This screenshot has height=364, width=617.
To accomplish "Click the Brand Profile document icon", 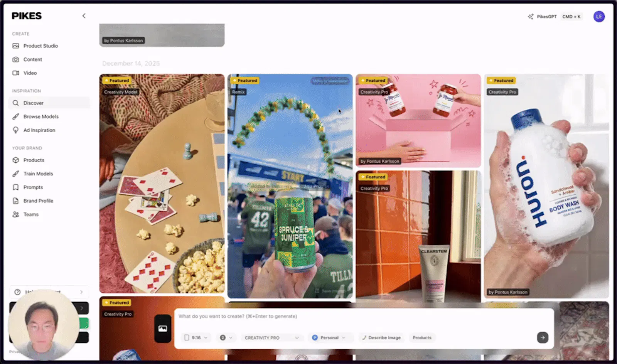I will tap(16, 201).
